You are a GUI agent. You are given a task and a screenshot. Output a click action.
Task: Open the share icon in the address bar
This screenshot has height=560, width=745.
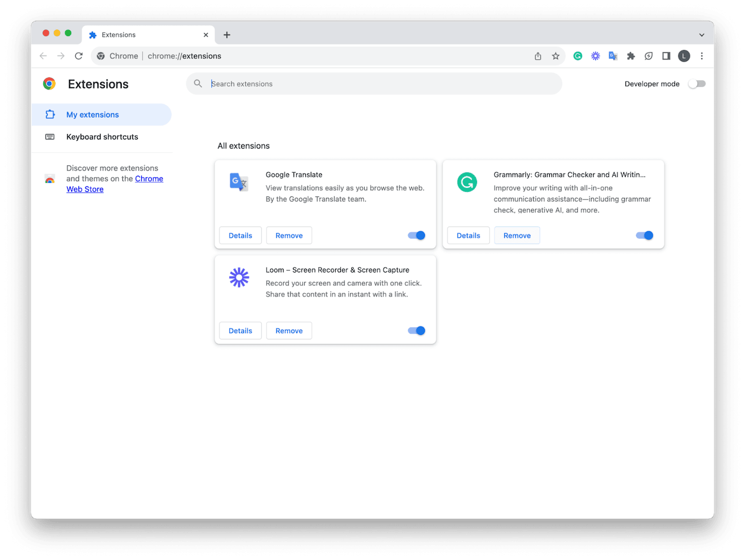click(538, 56)
